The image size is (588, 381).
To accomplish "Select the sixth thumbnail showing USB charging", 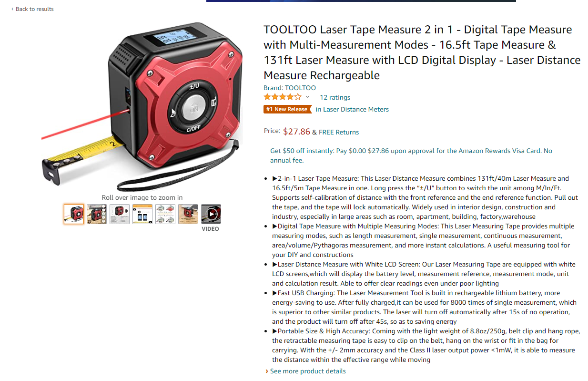I will tap(188, 214).
